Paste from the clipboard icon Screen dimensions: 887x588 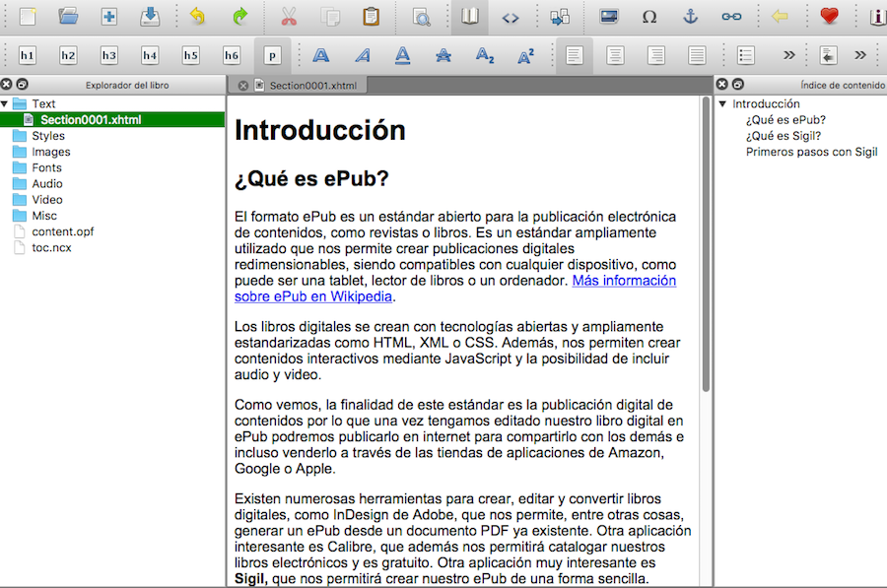(372, 16)
